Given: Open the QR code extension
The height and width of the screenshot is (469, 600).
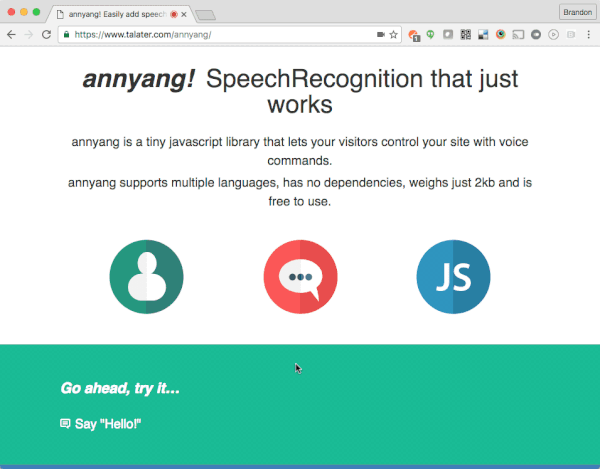Looking at the screenshot, I should click(x=465, y=35).
